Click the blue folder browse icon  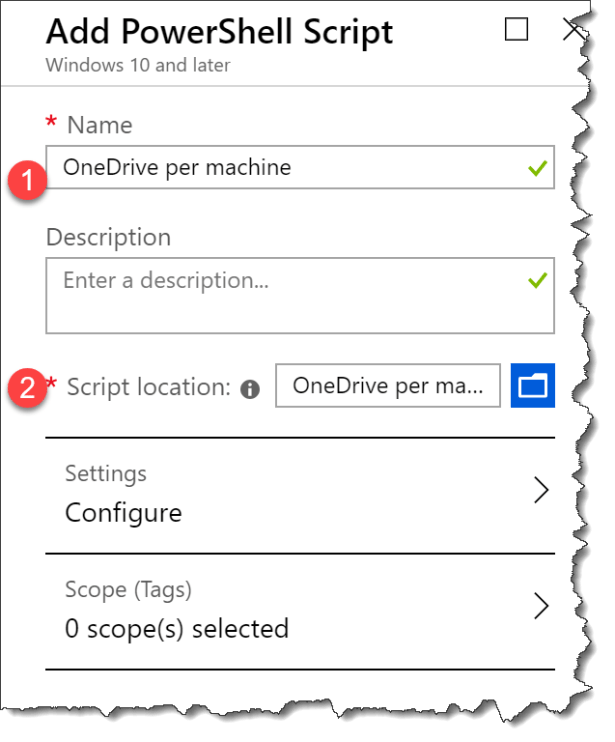pyautogui.click(x=532, y=385)
